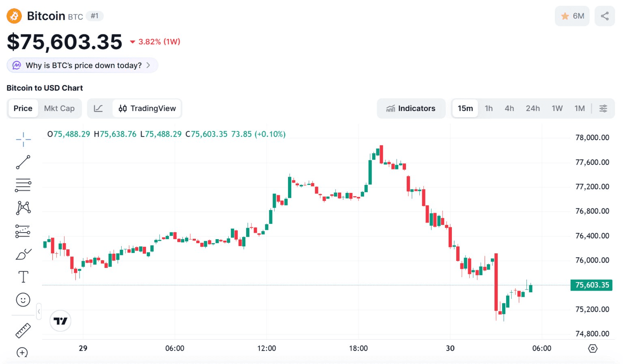Screen dimensions: 623x364
Task: Select the 1W timeframe tab
Action: 557,109
